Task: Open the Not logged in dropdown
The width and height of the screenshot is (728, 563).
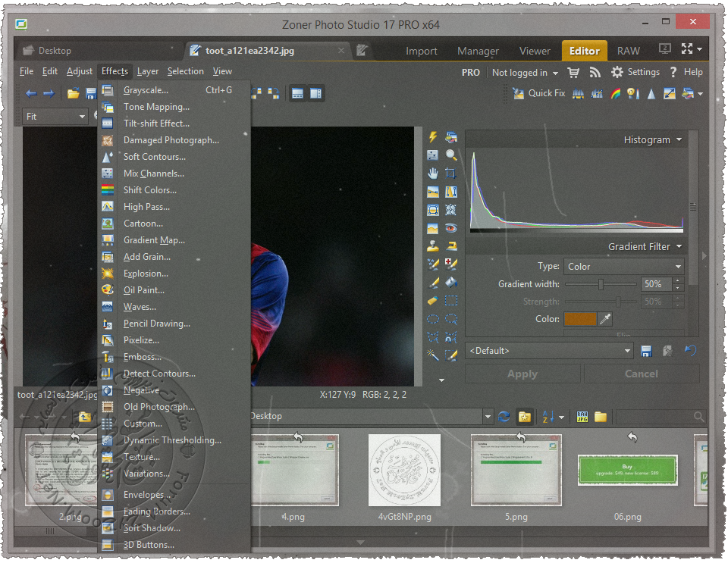Action: (x=525, y=72)
